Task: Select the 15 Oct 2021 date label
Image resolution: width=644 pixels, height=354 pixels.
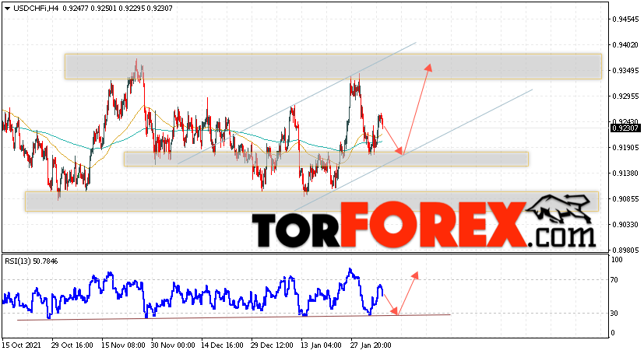Action: [x=22, y=345]
